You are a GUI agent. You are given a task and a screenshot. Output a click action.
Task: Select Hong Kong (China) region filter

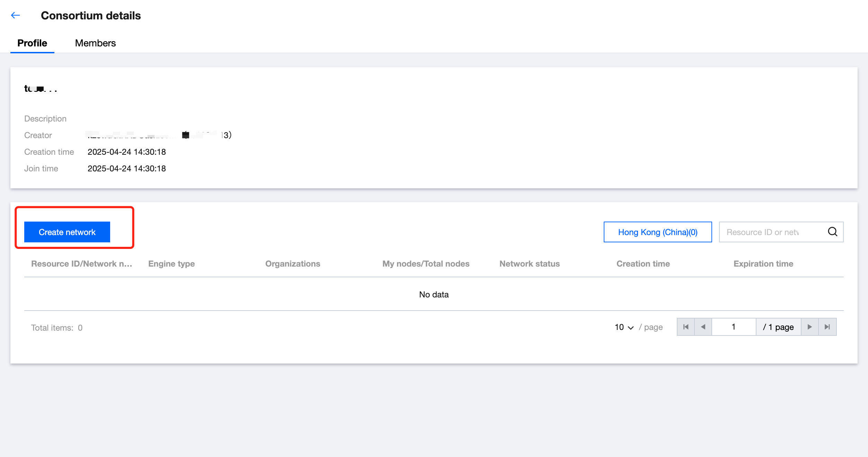pos(657,232)
